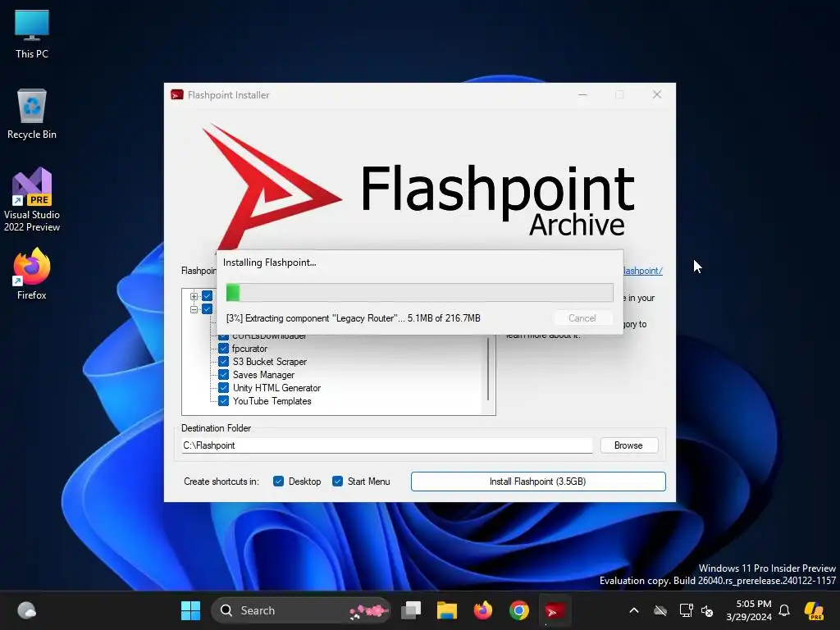Click the component list scrollbar

click(x=488, y=370)
